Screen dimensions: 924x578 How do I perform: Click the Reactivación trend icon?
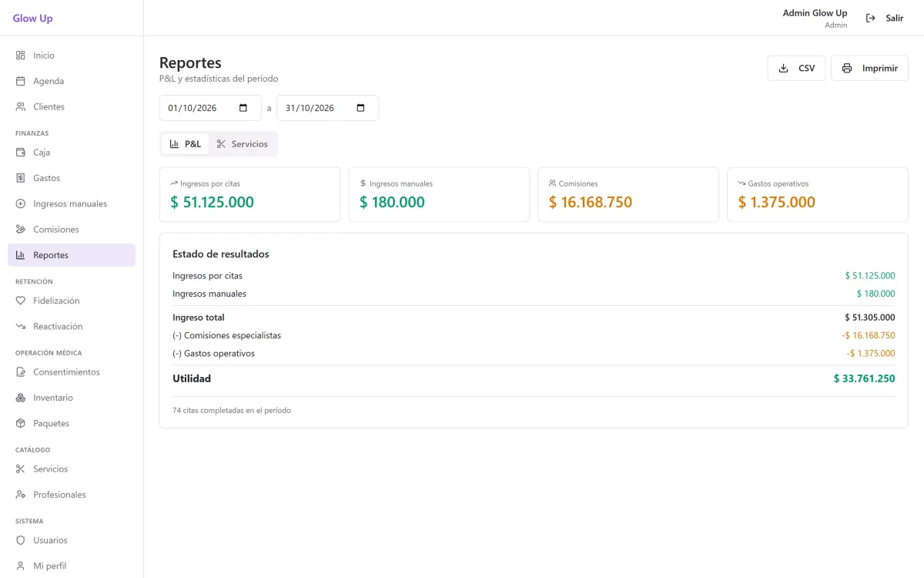coord(21,327)
